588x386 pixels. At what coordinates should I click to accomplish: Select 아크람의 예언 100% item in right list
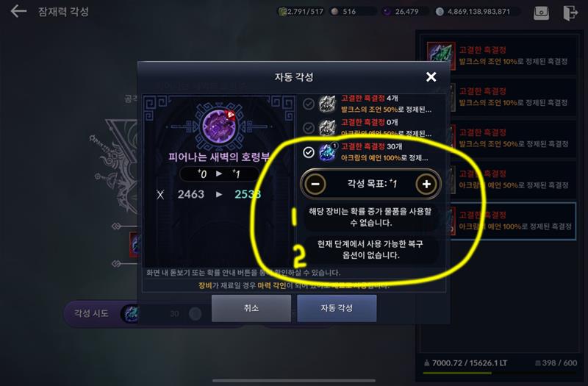coord(498,221)
